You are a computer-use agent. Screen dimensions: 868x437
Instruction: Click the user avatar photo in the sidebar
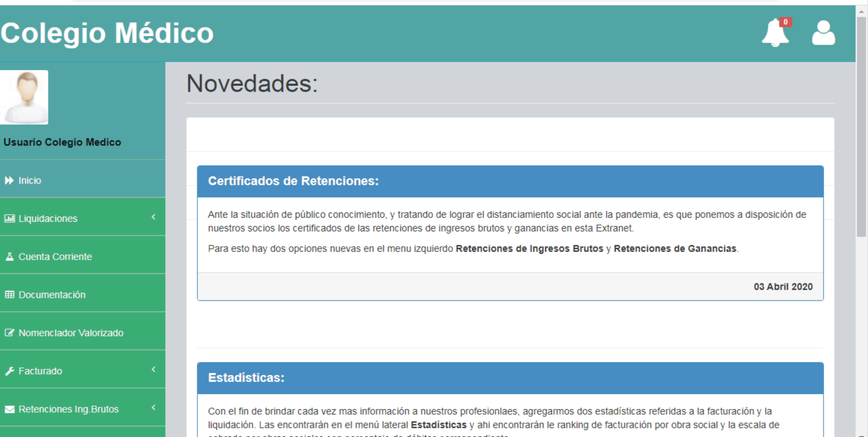pyautogui.click(x=24, y=97)
